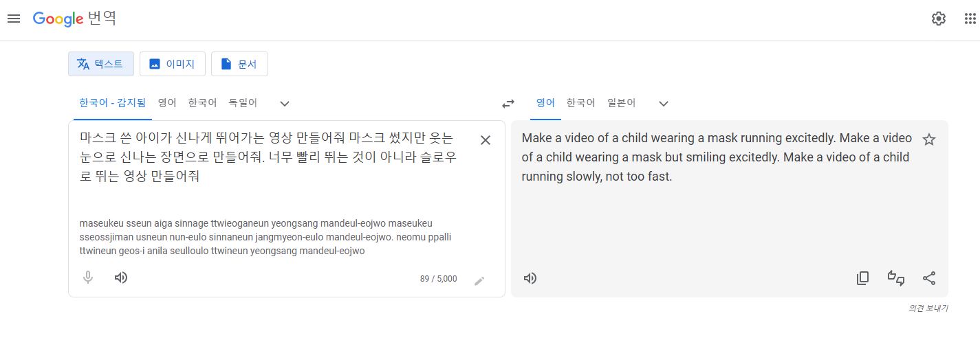980x340 pixels.
Task: Clear the source text
Action: [x=486, y=140]
